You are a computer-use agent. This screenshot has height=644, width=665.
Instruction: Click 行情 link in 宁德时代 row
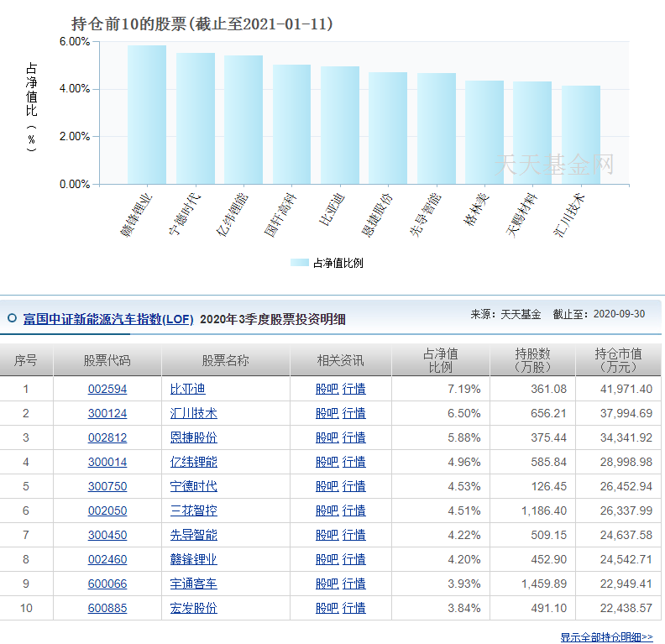coord(353,486)
